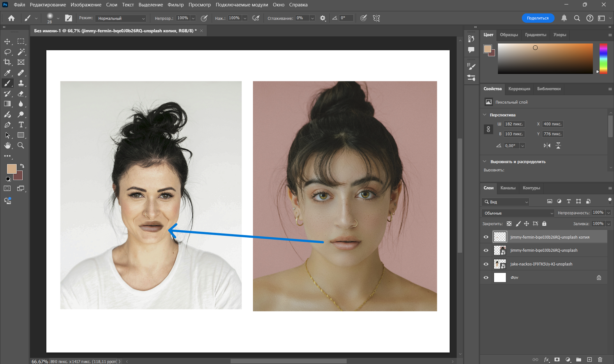Hide the jimmy-fermin-bqe0J0b26RQ-unsplash layer

pos(486,250)
